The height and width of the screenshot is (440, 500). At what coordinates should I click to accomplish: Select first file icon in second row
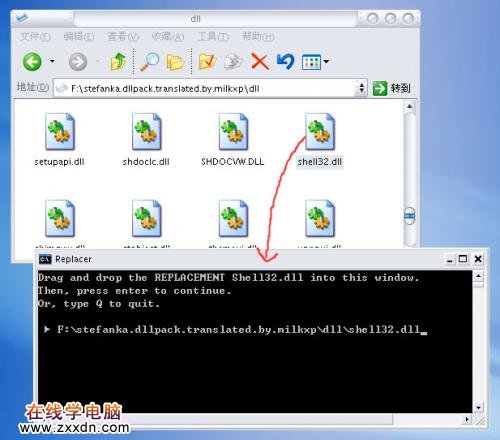pyautogui.click(x=60, y=218)
